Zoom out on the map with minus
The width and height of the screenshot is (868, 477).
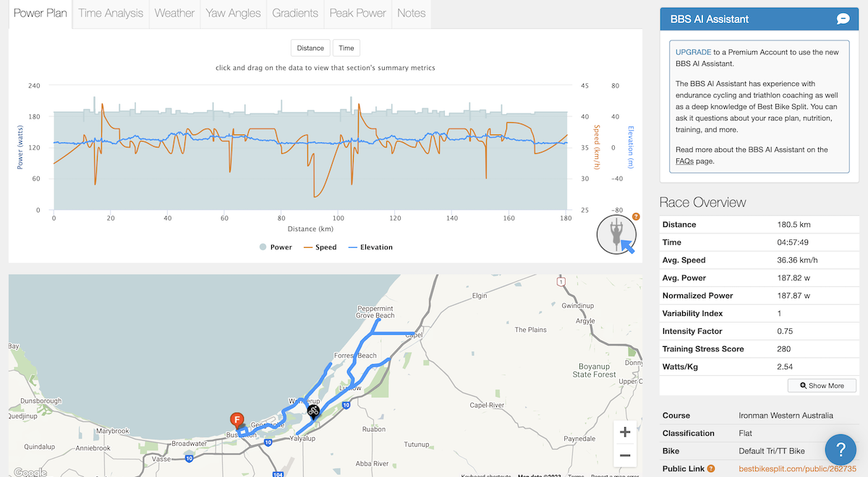point(625,455)
